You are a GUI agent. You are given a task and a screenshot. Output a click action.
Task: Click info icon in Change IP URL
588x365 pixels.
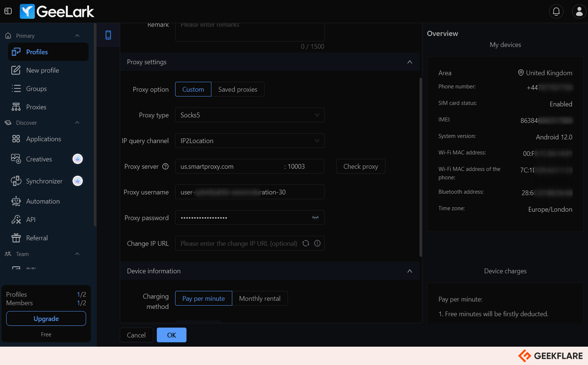pos(318,243)
